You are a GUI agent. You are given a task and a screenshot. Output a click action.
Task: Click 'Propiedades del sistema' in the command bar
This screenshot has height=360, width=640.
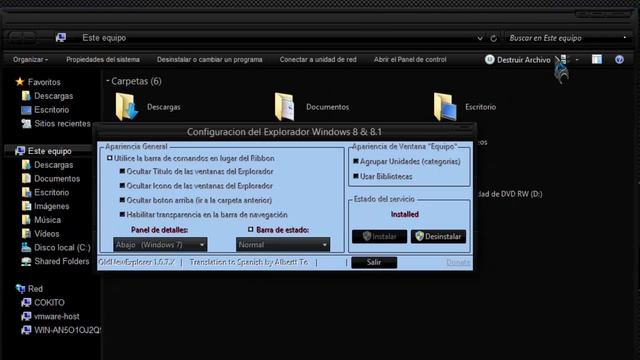(103, 60)
